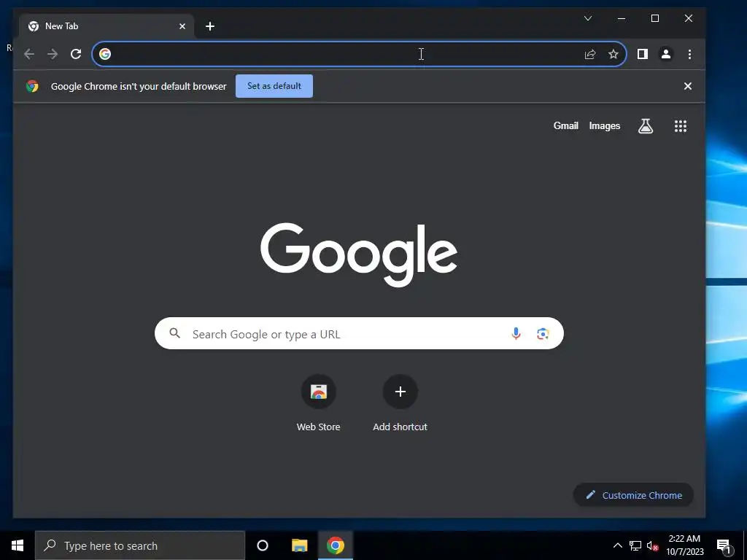747x560 pixels.
Task: Click the Google icon in the address bar
Action: (105, 54)
